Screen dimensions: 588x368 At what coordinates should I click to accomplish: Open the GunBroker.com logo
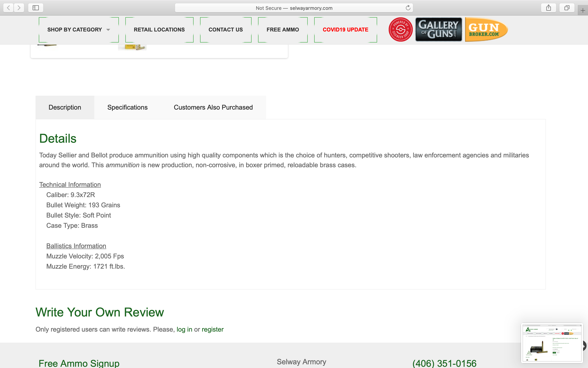point(486,29)
